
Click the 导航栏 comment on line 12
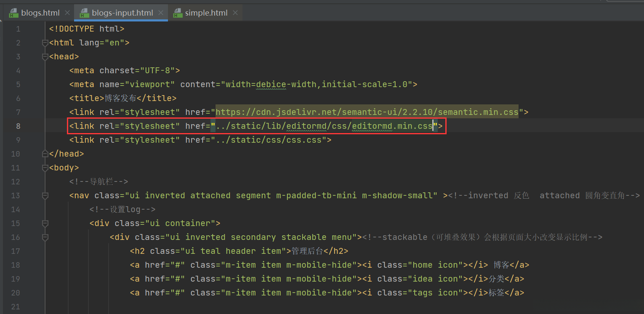(x=98, y=182)
